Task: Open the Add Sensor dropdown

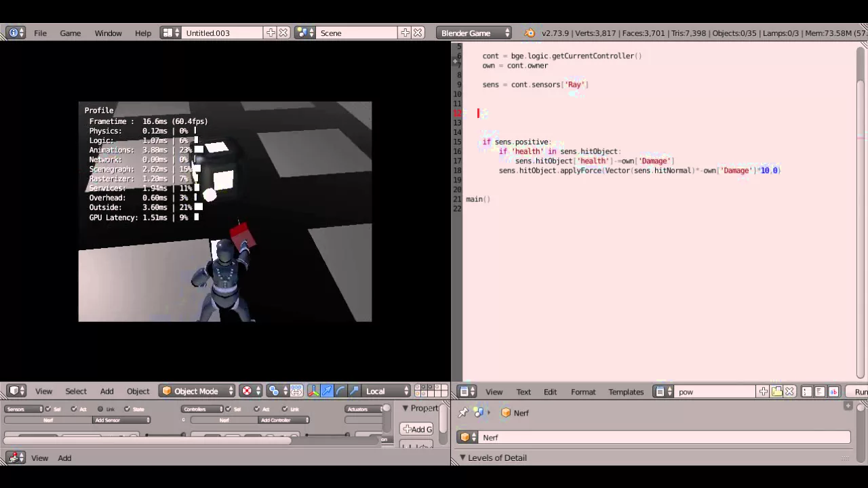Action: (121, 420)
